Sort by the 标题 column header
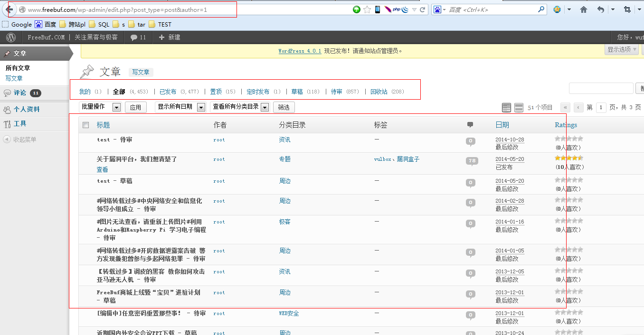The width and height of the screenshot is (644, 335). click(x=103, y=125)
